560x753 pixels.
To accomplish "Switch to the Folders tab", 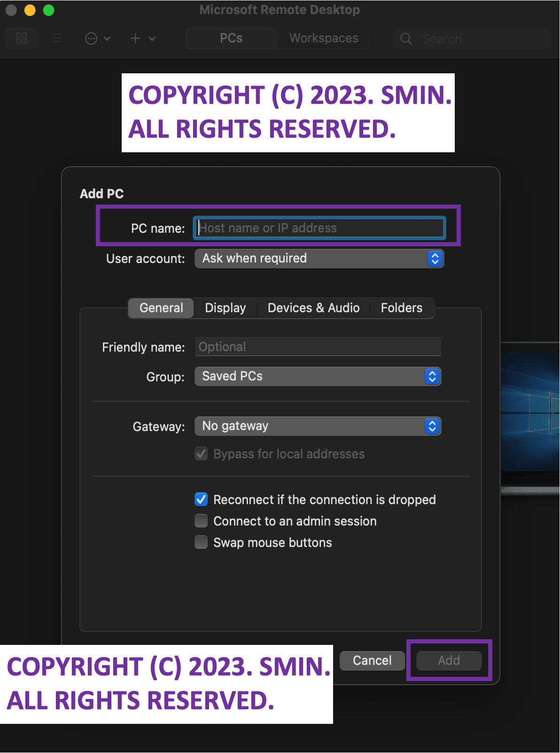I will 402,308.
